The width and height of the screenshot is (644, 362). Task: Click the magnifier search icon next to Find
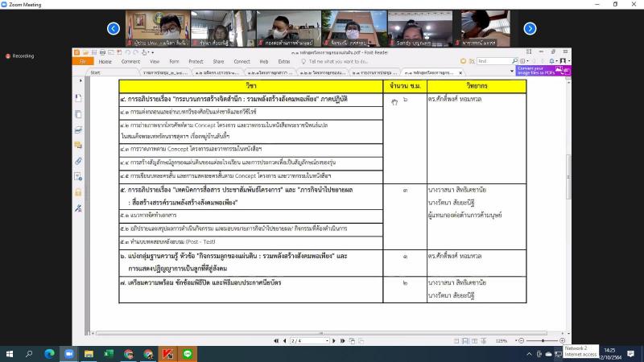click(x=514, y=61)
